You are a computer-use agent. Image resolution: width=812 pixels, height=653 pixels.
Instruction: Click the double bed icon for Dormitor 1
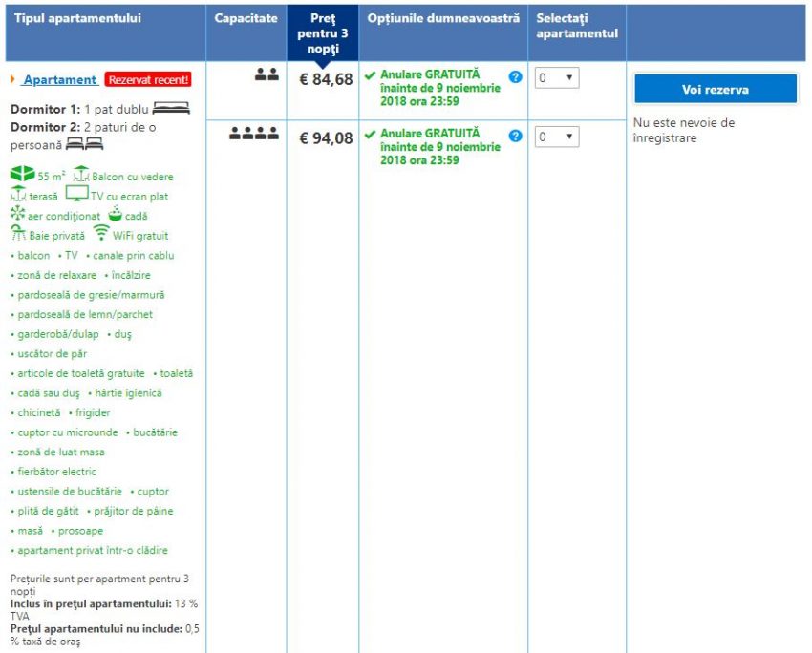172,109
